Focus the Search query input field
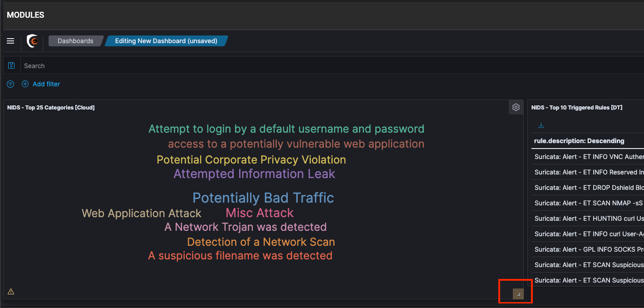 pyautogui.click(x=318, y=66)
